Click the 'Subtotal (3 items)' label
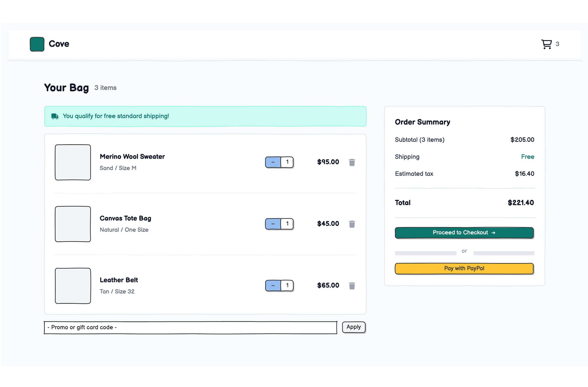The width and height of the screenshot is (588, 387). (x=420, y=140)
